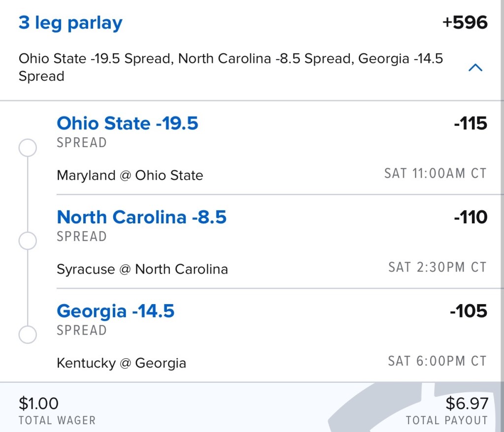Click the SAT 6:00PM CT game time
The width and height of the screenshot is (504, 432).
437,361
